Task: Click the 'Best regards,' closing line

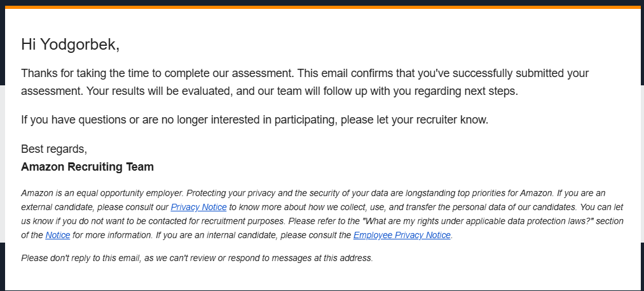Action: pyautogui.click(x=54, y=149)
